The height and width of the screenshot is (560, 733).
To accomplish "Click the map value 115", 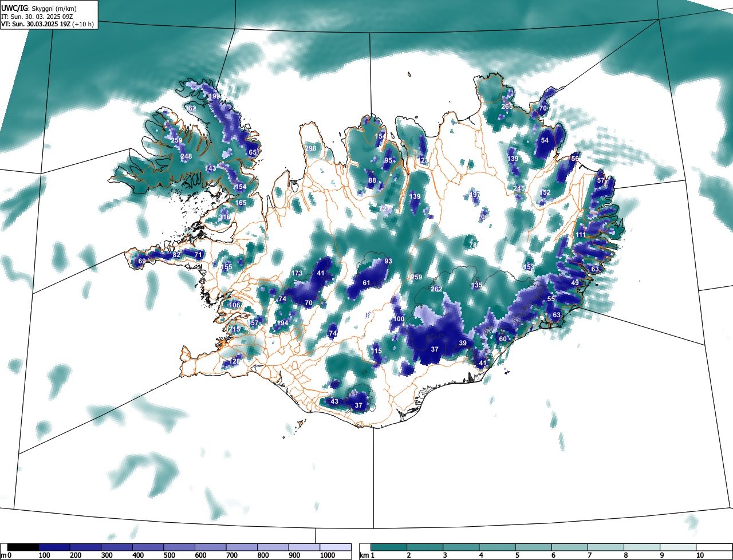I will click(376, 351).
